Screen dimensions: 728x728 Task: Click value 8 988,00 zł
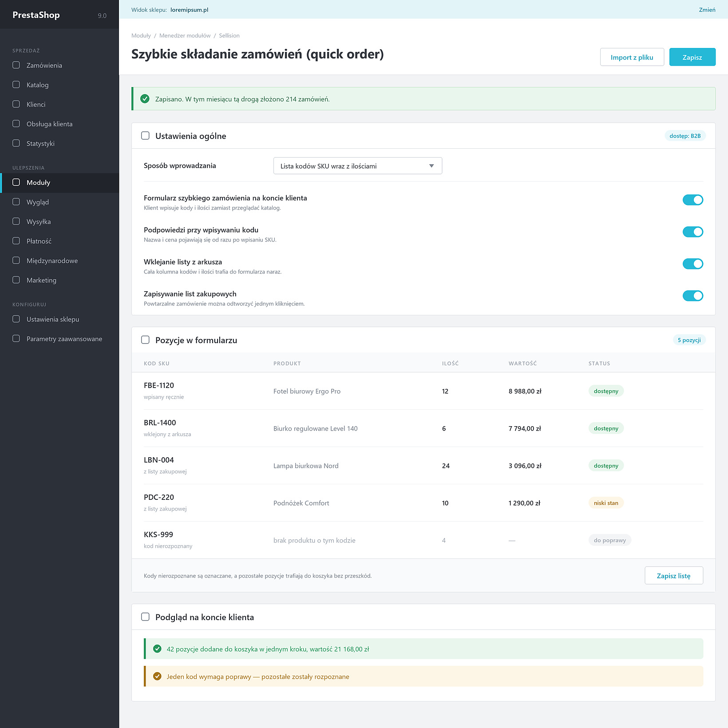point(525,391)
